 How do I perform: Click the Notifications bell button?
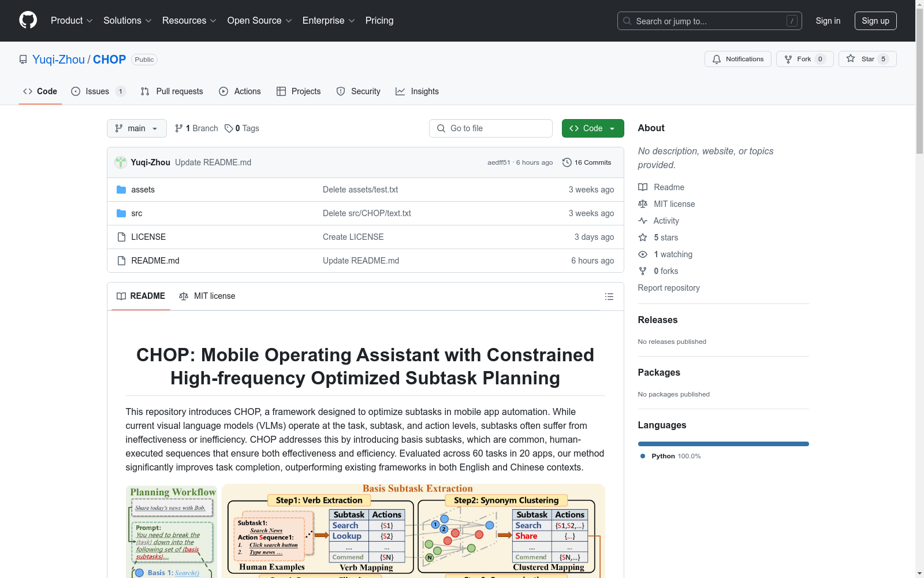[737, 59]
